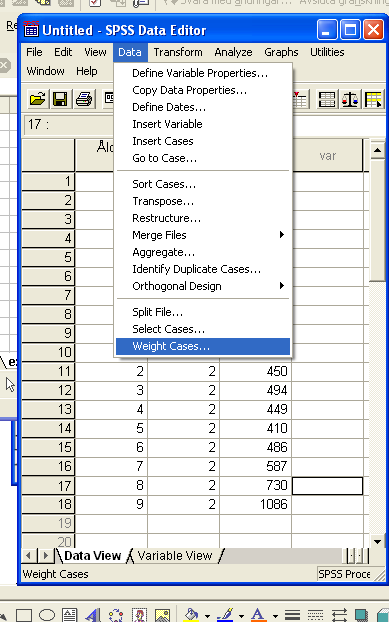Open the Utilities menu
Viewport: 389px width, 622px height.
pyautogui.click(x=327, y=52)
